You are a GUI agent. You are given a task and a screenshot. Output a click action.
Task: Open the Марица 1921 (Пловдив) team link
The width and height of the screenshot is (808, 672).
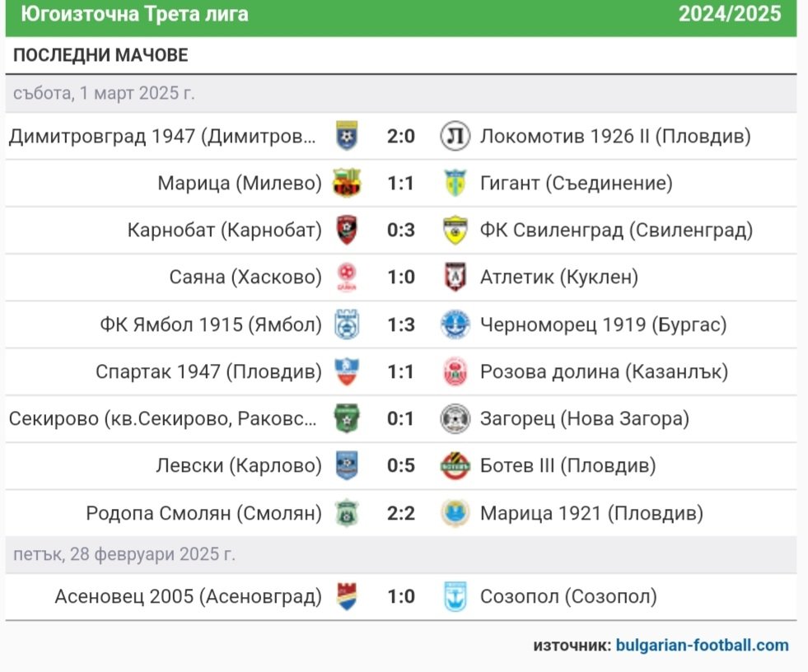pos(591,513)
